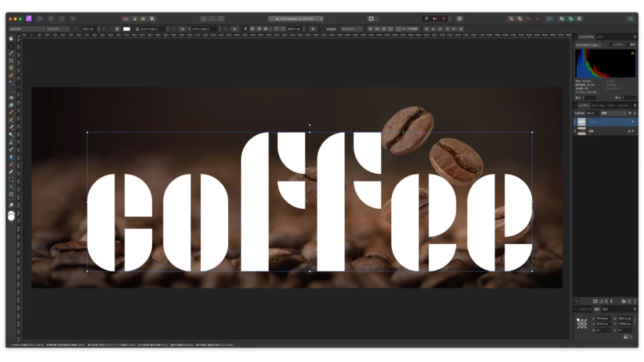Open the Joschmi font family dropdown
The width and height of the screenshot is (644, 362).
(x=26, y=29)
